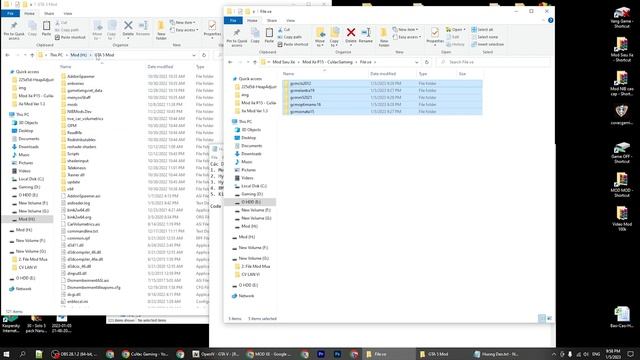This screenshot has width=640, height=360.
Task: Open View tab in File xe window
Action: [291, 20]
